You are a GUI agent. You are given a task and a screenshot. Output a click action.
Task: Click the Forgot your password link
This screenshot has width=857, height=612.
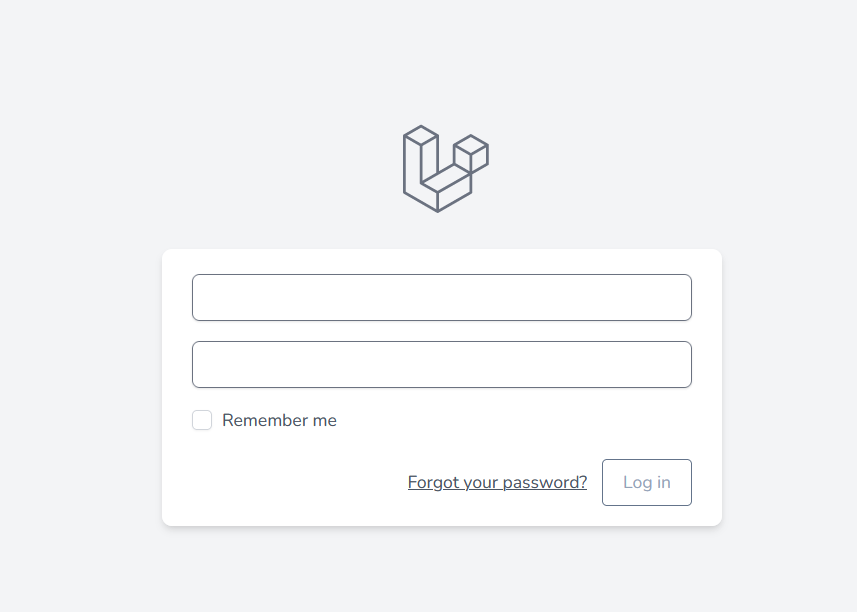[x=496, y=482]
